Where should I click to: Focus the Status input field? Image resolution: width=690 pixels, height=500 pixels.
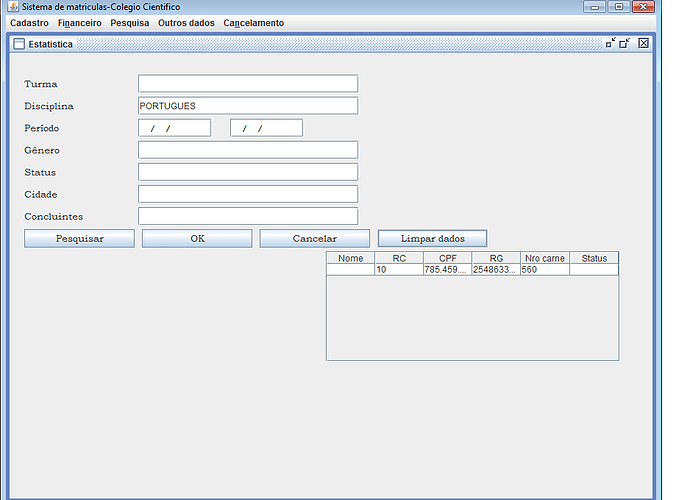248,172
